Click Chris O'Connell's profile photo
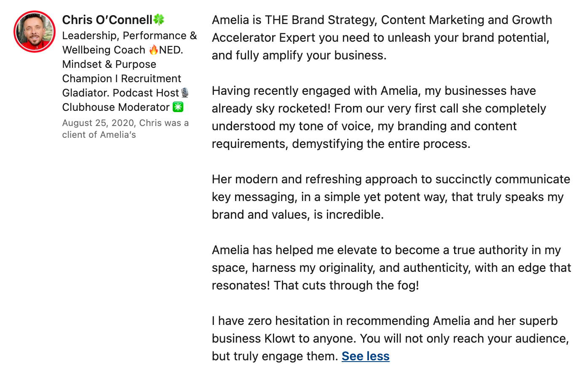 [35, 32]
